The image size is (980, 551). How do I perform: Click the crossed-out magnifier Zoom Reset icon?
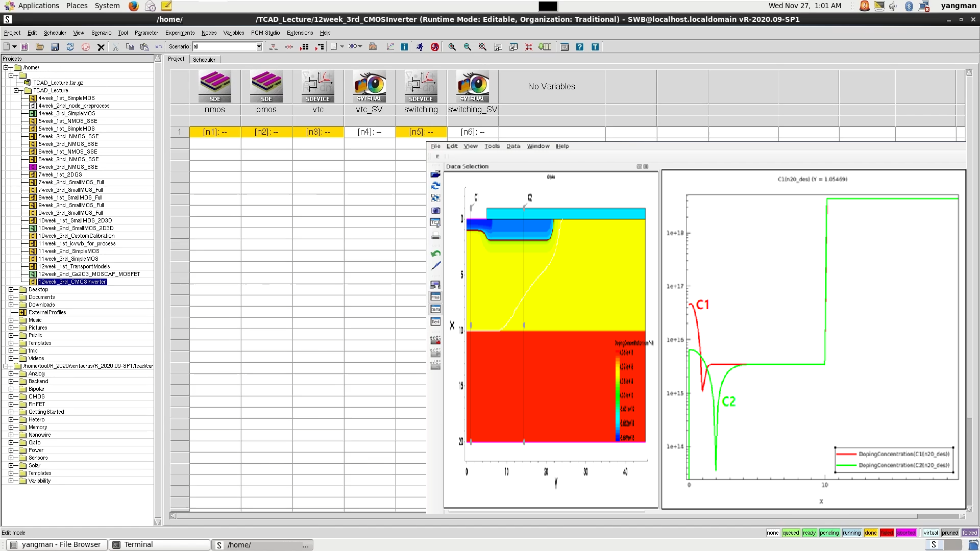pyautogui.click(x=483, y=47)
